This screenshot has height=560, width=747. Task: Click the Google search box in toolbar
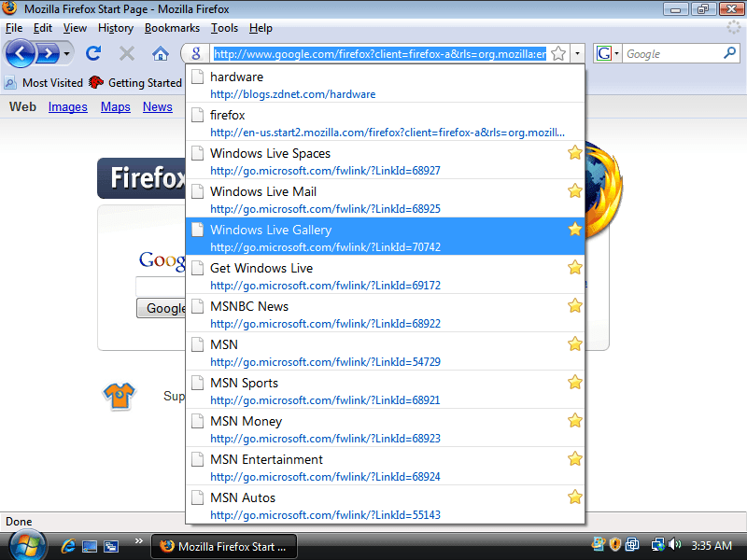(x=672, y=54)
